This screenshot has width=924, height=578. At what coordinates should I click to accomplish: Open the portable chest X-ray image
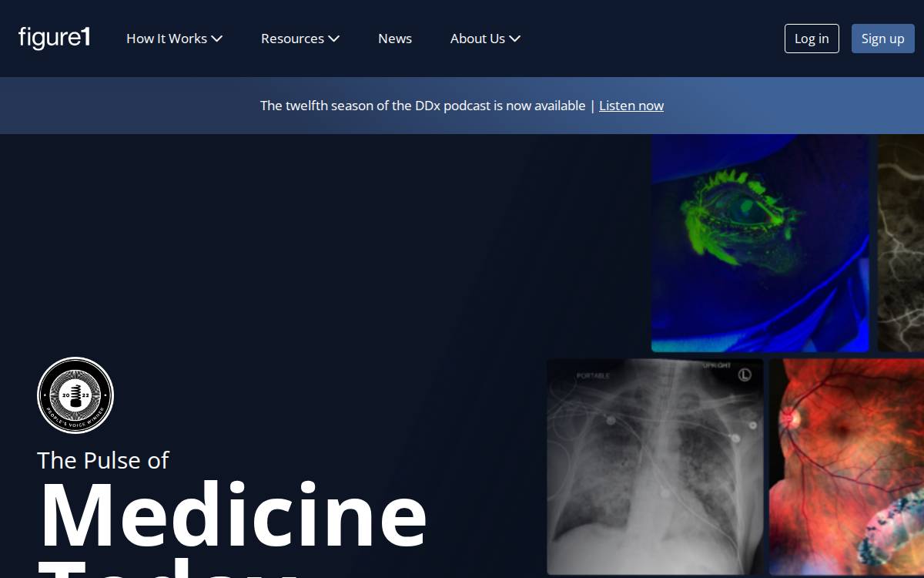655,466
